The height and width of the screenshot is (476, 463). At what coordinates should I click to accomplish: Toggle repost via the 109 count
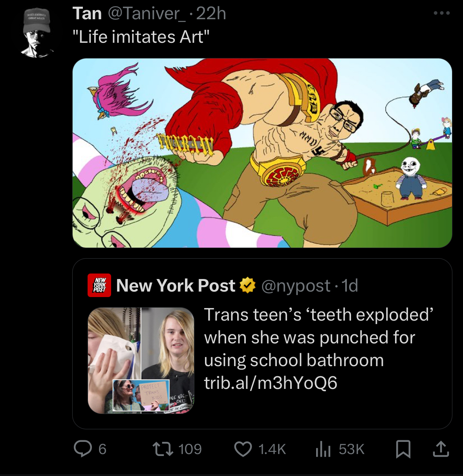(190, 449)
